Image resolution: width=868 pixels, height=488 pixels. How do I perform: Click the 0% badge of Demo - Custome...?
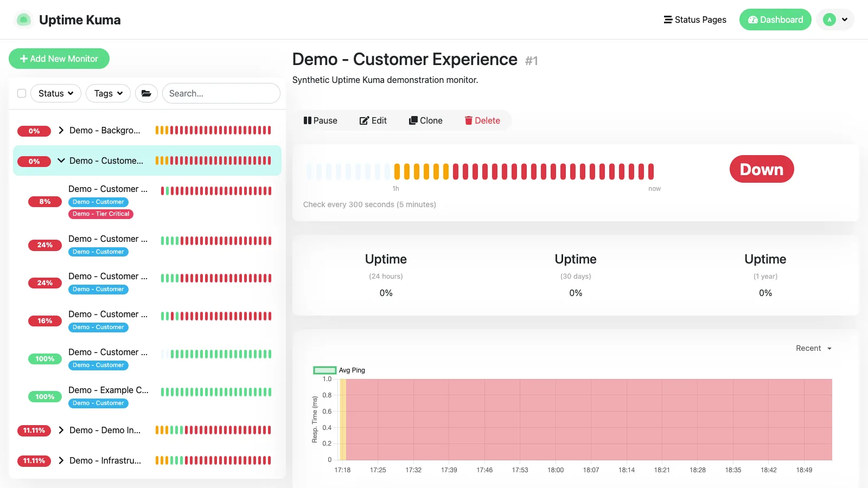click(x=34, y=161)
